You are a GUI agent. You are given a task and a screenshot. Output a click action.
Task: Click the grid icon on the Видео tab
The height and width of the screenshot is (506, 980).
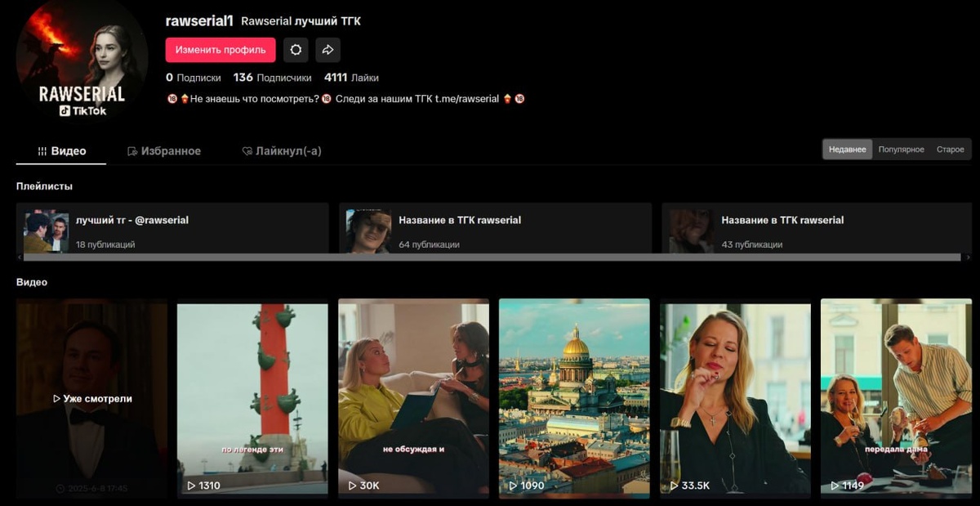[x=42, y=151]
